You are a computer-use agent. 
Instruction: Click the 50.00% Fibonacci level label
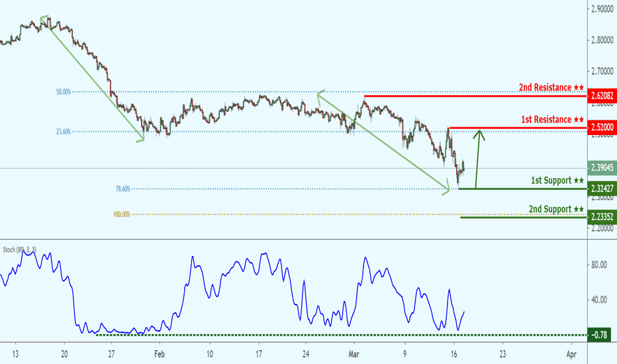pos(64,92)
